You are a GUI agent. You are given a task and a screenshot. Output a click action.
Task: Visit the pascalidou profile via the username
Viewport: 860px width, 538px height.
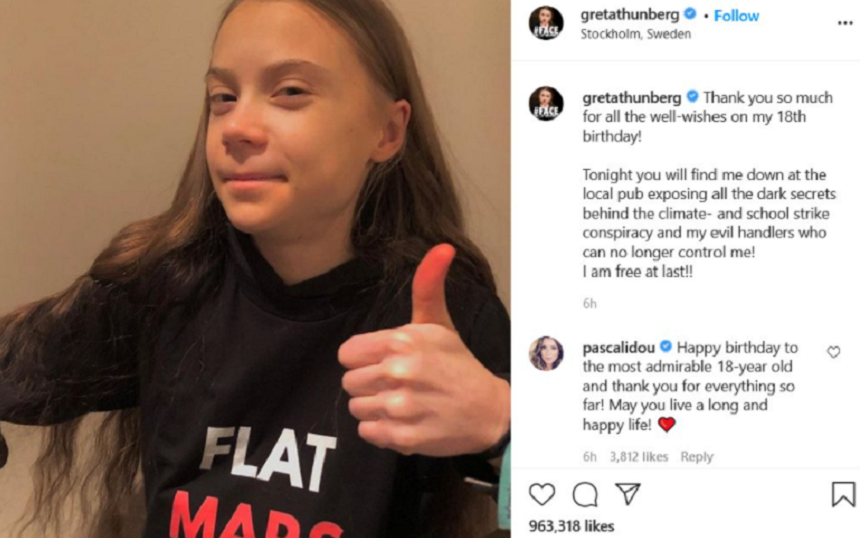(619, 348)
